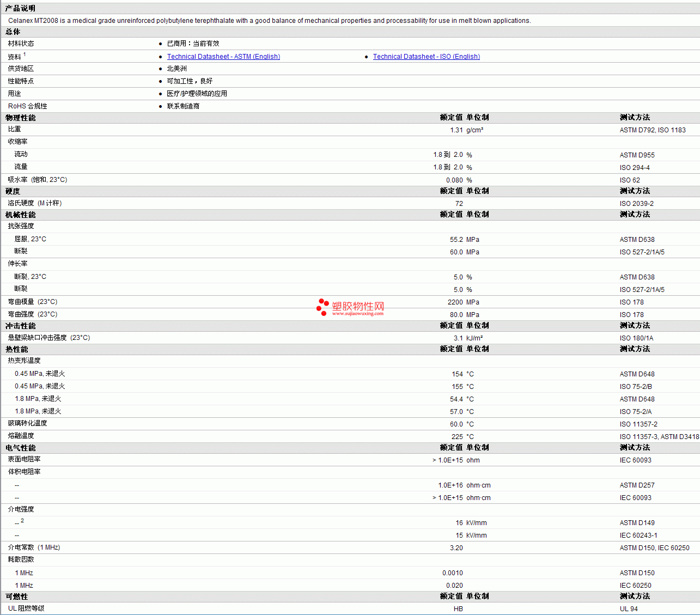Click the ISO 75-2/B test method
Screen dimensions: 700x615
click(636, 387)
